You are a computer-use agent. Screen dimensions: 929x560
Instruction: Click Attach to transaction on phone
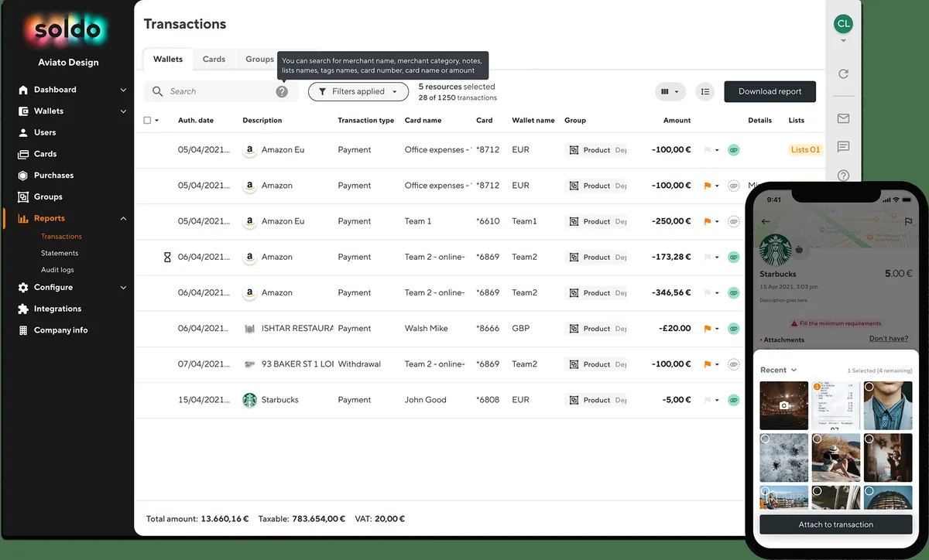coord(835,524)
